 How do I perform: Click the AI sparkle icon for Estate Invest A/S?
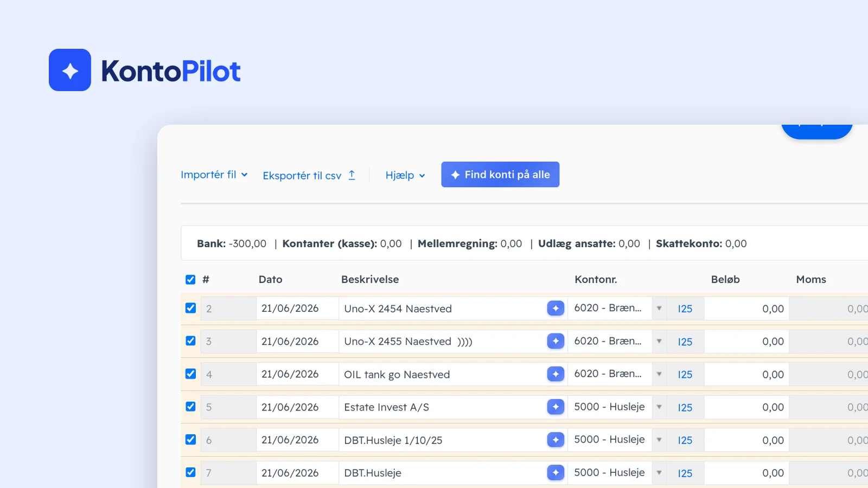[x=556, y=407]
